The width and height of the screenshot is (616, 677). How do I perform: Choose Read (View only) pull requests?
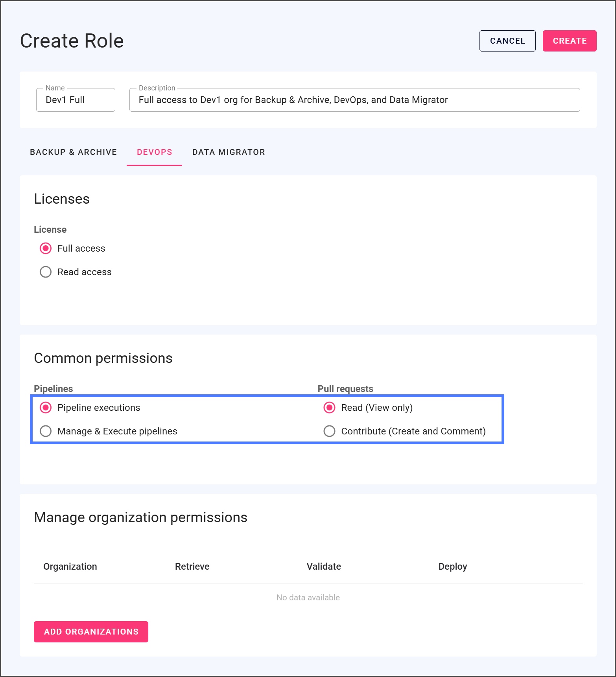coord(329,408)
